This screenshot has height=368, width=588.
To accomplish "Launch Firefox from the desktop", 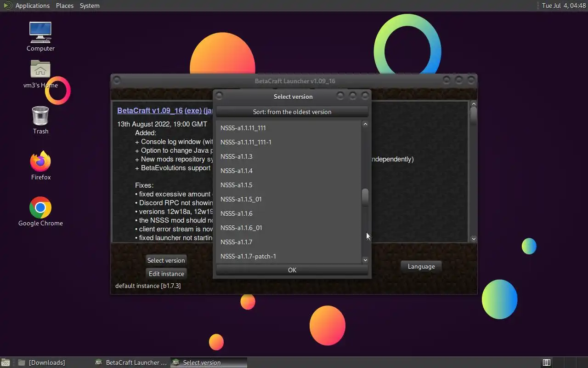I will (x=40, y=166).
